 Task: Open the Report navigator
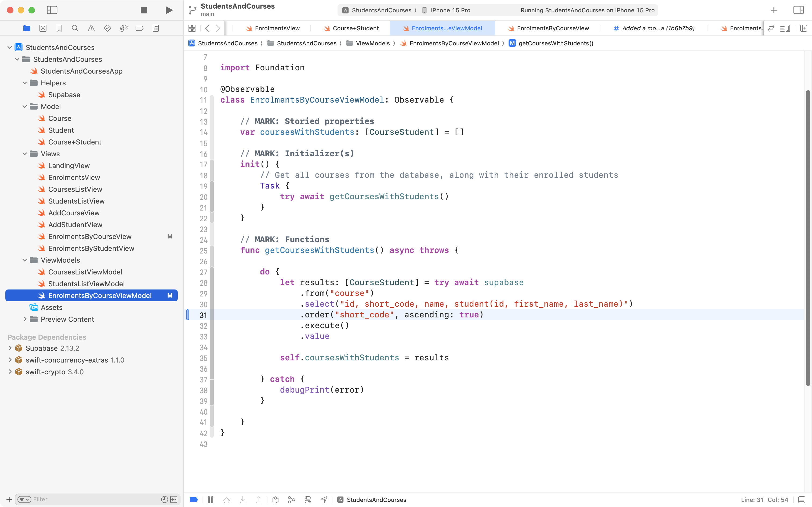[x=155, y=28]
